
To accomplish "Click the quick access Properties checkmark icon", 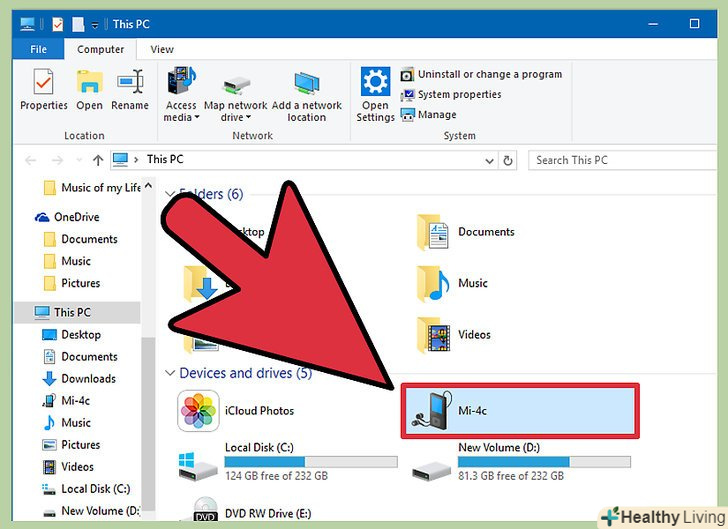I will tap(58, 24).
